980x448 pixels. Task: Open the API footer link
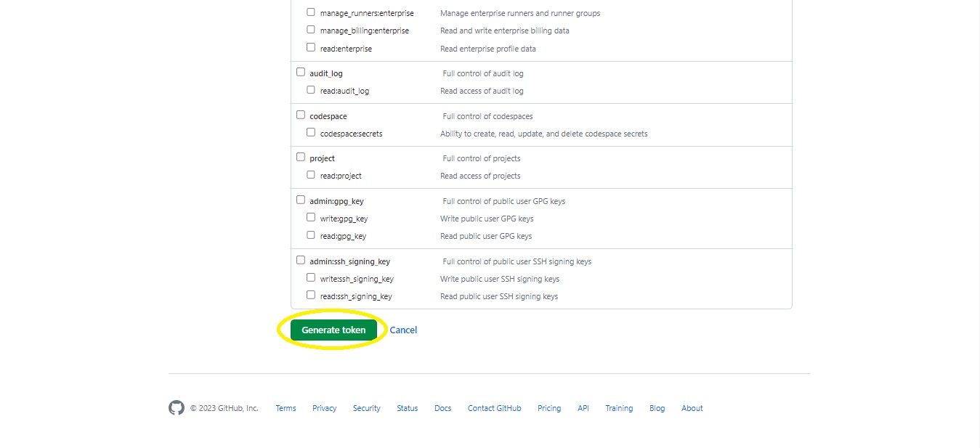tap(583, 408)
